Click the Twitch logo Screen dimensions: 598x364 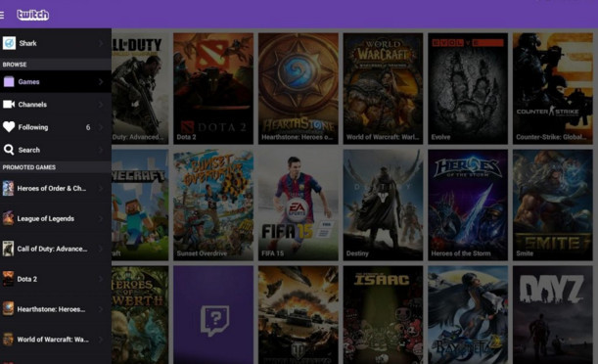33,15
